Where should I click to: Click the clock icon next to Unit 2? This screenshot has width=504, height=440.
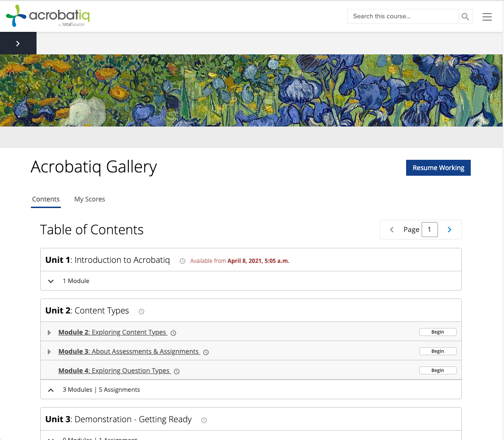(x=141, y=311)
